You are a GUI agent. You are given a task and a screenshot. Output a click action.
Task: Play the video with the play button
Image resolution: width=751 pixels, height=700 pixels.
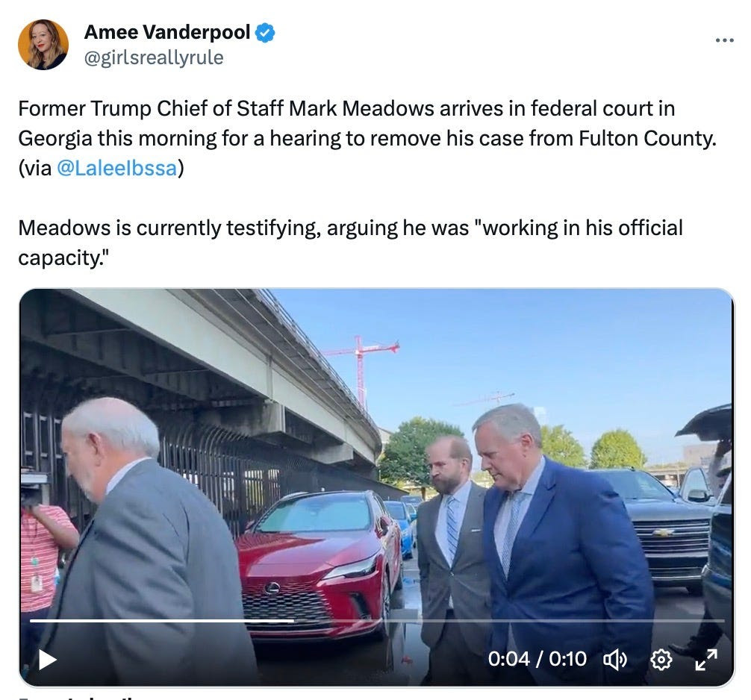click(48, 659)
